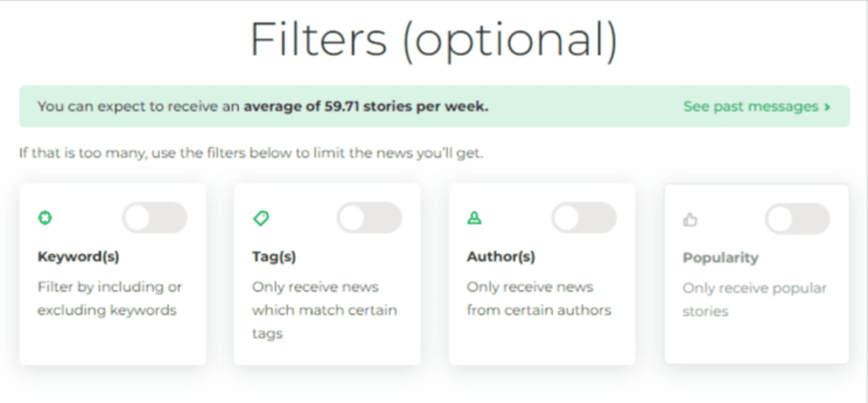This screenshot has height=403, width=868.
Task: Toggle the Author(s) filter switch
Action: (x=584, y=218)
